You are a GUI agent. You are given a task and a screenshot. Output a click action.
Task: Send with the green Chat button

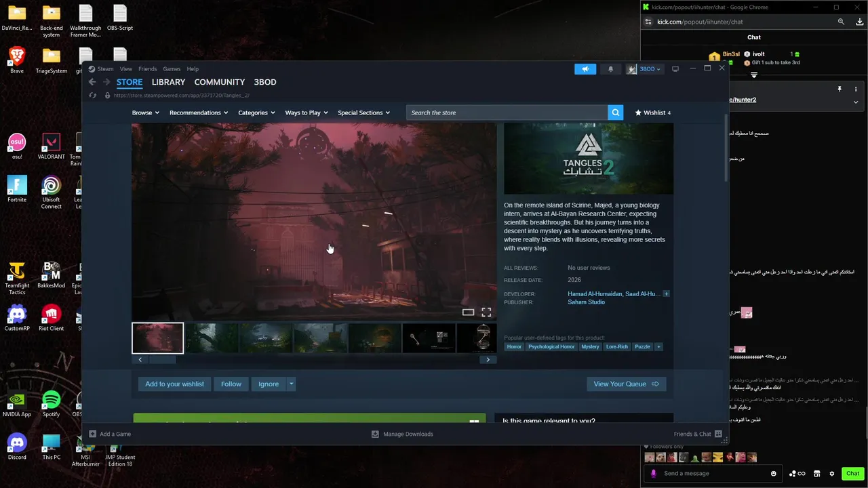click(852, 473)
